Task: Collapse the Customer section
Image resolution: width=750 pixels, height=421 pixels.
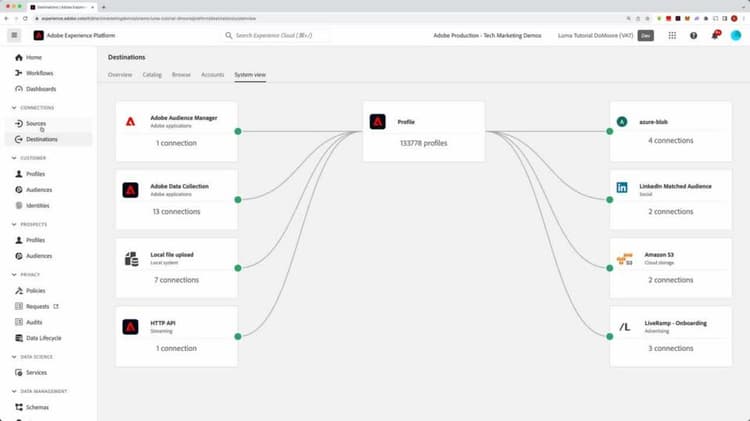Action: (14, 158)
